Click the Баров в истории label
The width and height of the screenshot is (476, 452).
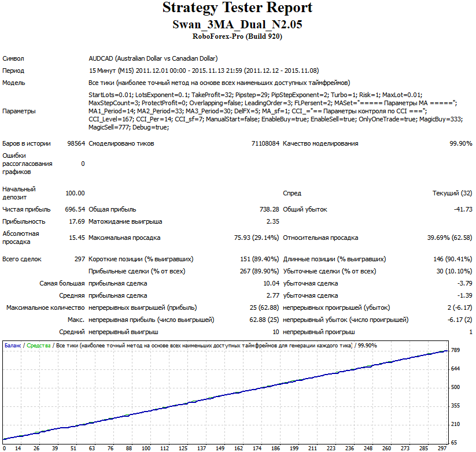(x=27, y=143)
